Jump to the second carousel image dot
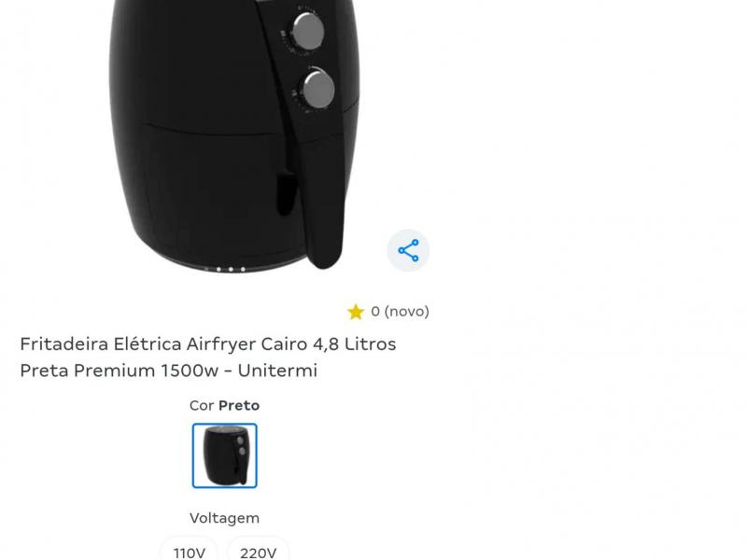The height and width of the screenshot is (560, 747). [218, 270]
